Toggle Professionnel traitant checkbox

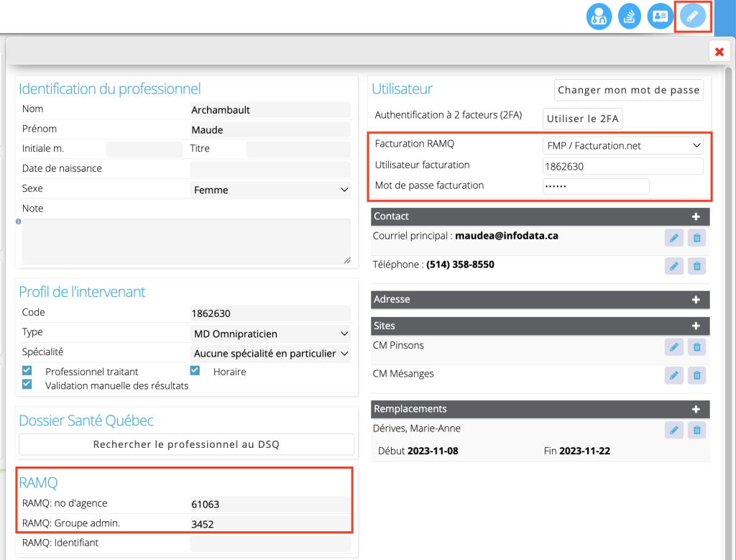coord(27,370)
